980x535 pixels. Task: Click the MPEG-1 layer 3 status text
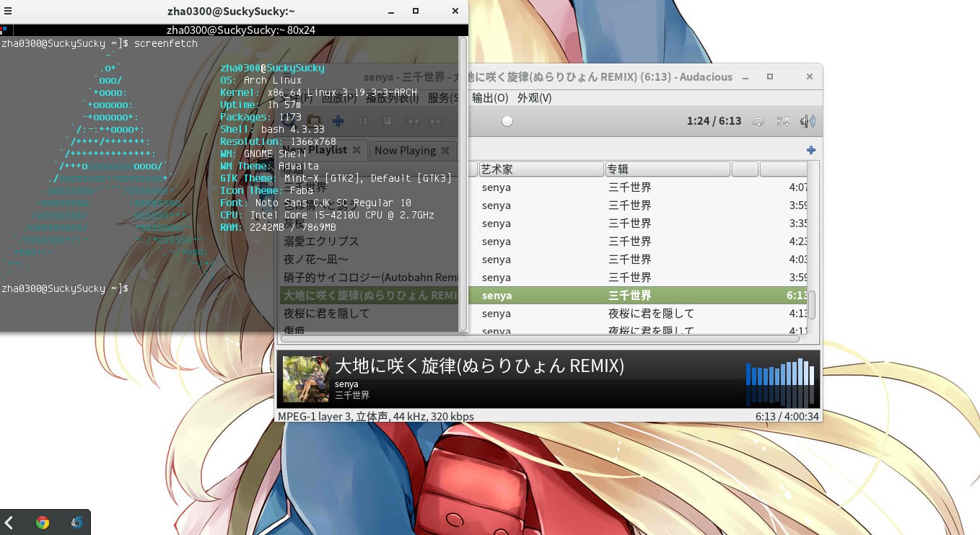click(x=376, y=416)
